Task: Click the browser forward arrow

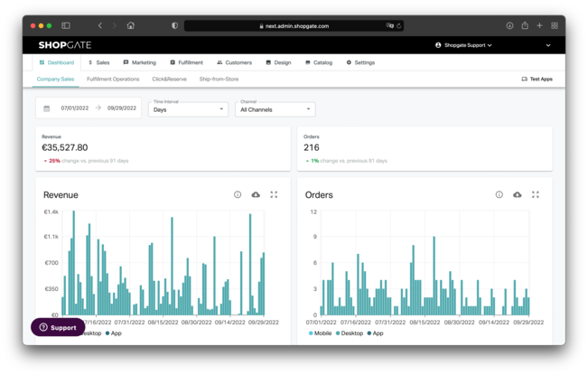Action: [x=114, y=25]
